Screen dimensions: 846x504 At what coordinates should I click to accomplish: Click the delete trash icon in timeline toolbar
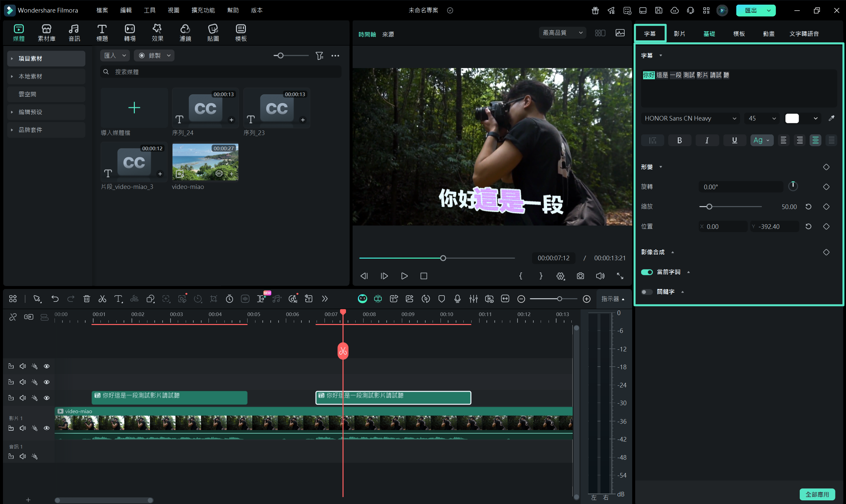(87, 299)
